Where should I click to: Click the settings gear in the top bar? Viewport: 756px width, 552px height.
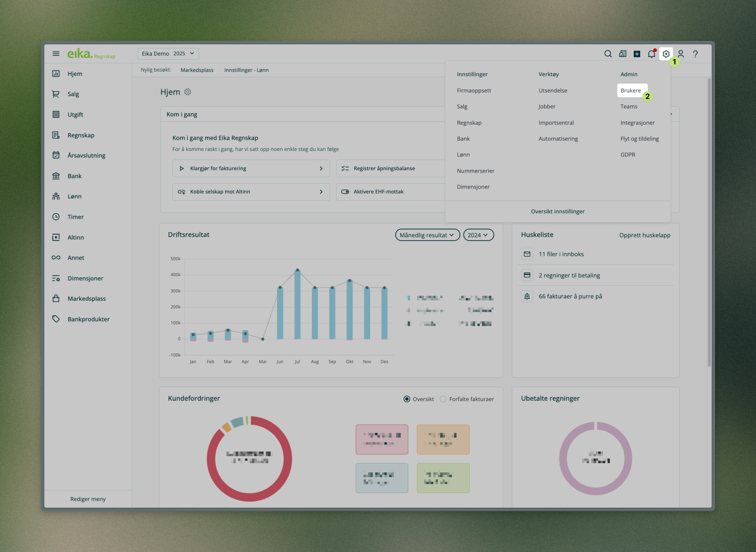pyautogui.click(x=666, y=54)
